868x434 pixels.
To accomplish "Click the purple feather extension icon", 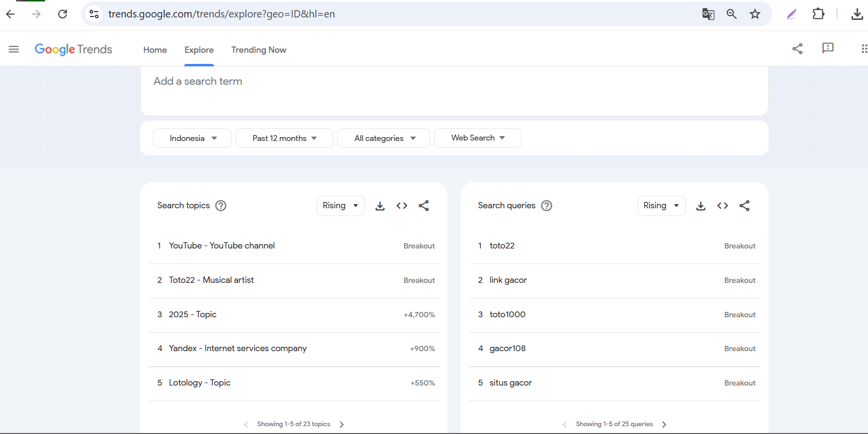I will click(792, 14).
